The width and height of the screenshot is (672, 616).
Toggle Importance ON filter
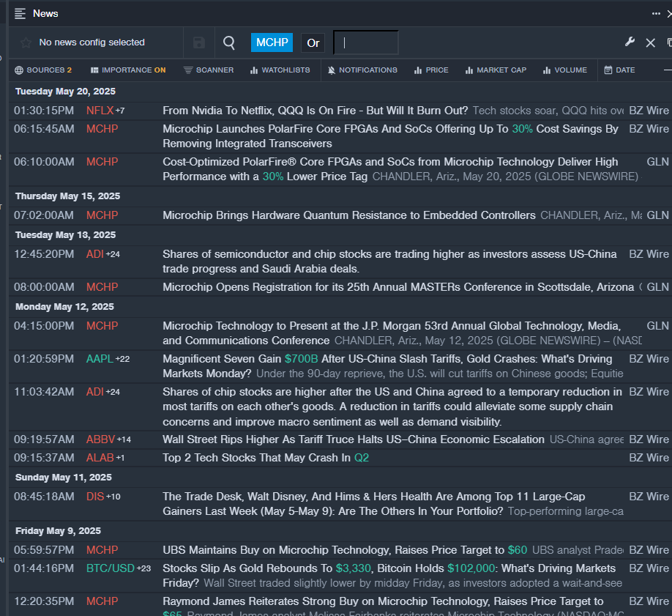tap(128, 70)
